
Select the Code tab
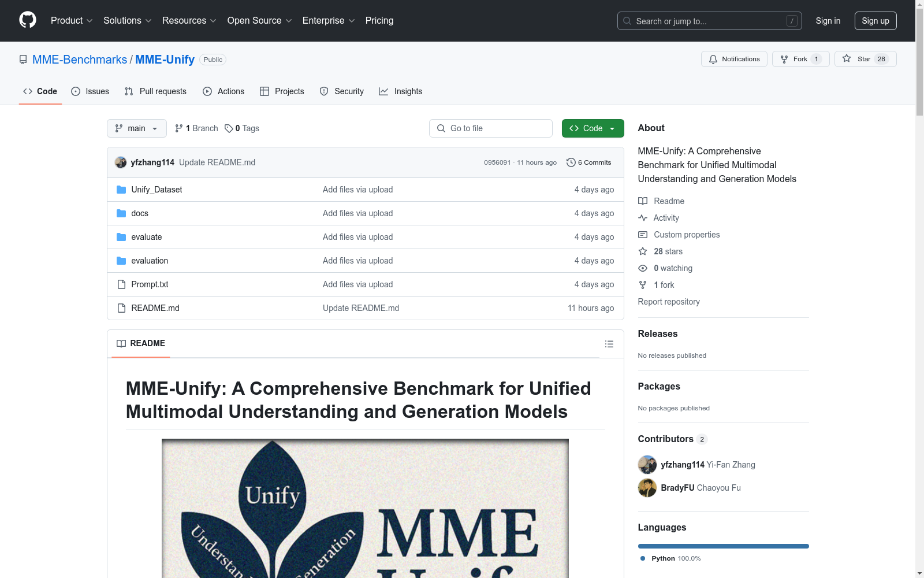click(40, 91)
